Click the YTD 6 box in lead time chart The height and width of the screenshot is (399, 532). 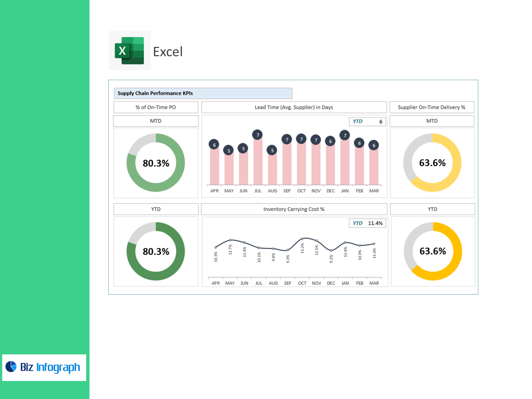pyautogui.click(x=367, y=122)
